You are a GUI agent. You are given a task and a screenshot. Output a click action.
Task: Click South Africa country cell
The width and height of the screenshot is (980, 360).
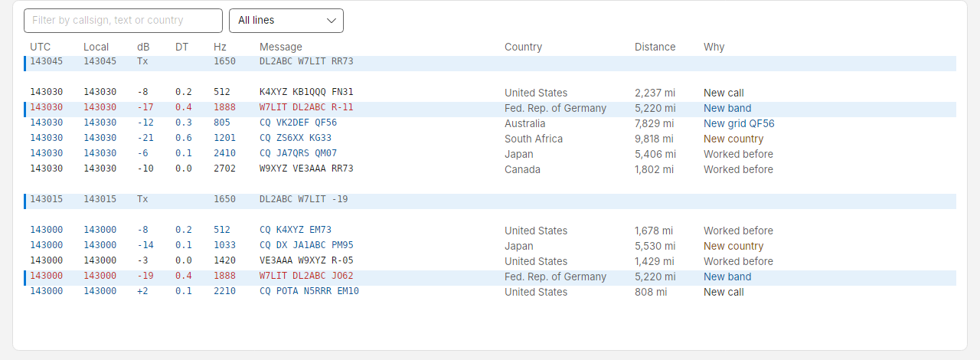coord(534,139)
